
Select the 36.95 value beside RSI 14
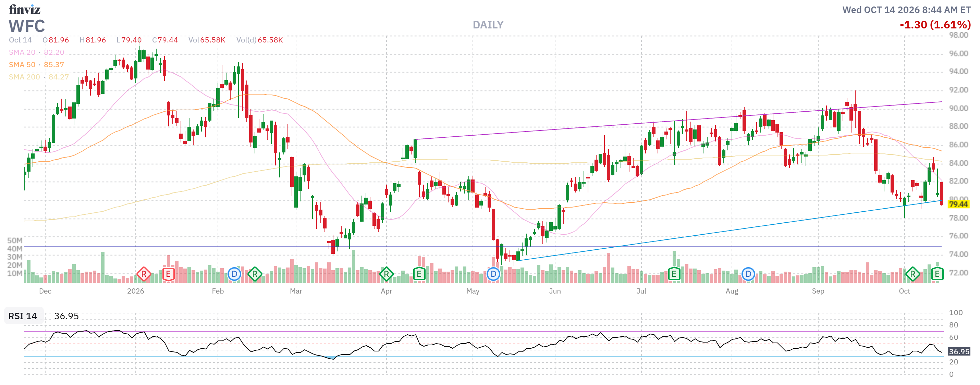[66, 316]
